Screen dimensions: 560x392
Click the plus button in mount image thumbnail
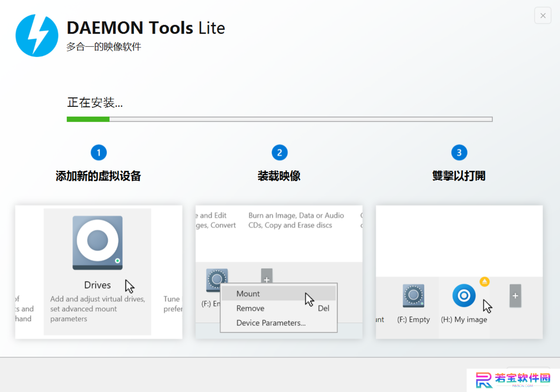point(266,277)
